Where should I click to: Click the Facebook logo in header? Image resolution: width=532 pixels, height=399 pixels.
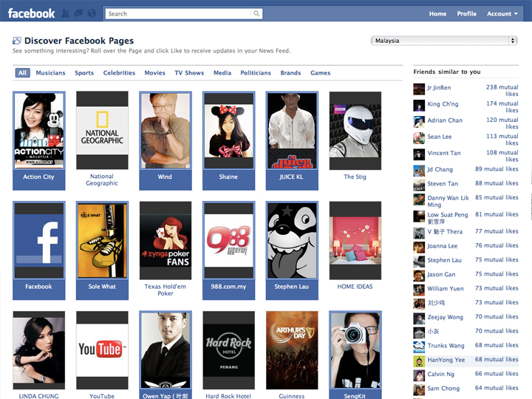click(x=31, y=13)
